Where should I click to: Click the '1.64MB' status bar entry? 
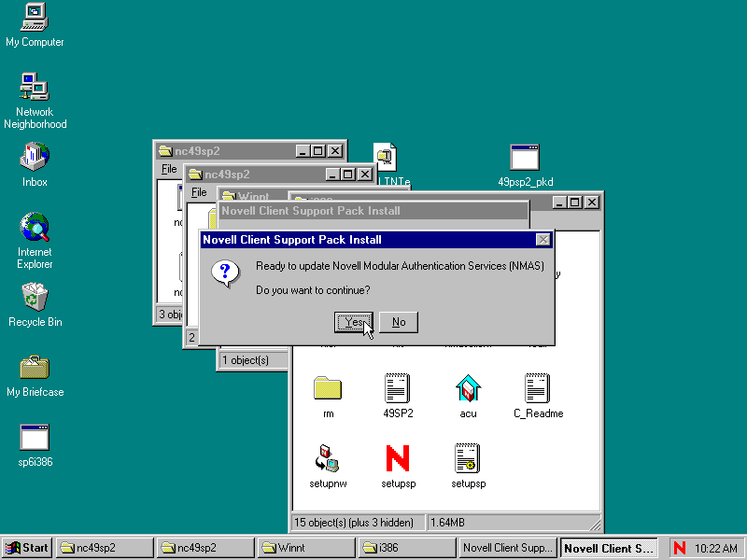coord(447,523)
